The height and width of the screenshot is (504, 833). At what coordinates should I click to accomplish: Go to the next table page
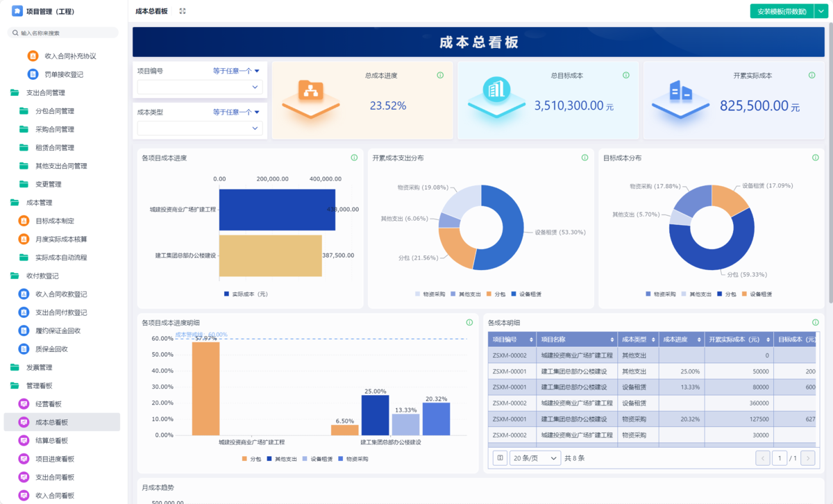point(808,458)
